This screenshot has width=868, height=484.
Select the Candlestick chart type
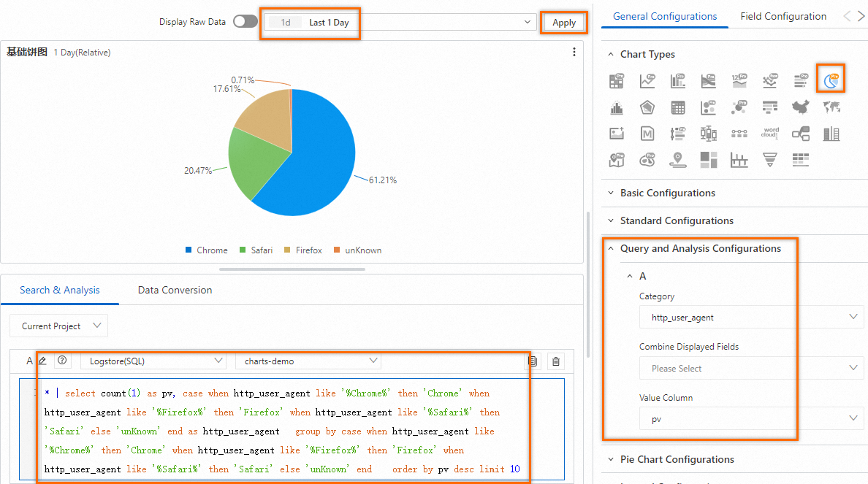point(709,134)
